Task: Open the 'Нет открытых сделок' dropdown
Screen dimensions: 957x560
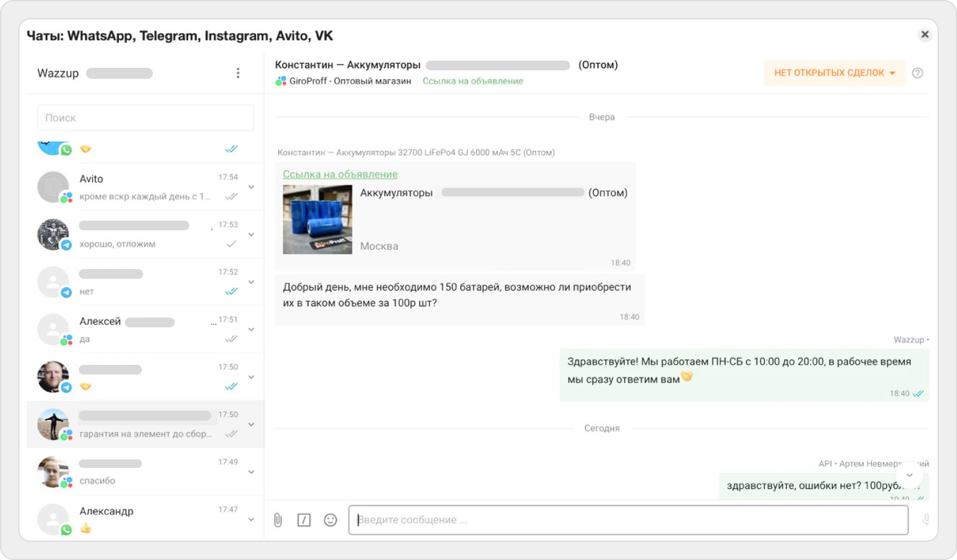Action: click(834, 73)
